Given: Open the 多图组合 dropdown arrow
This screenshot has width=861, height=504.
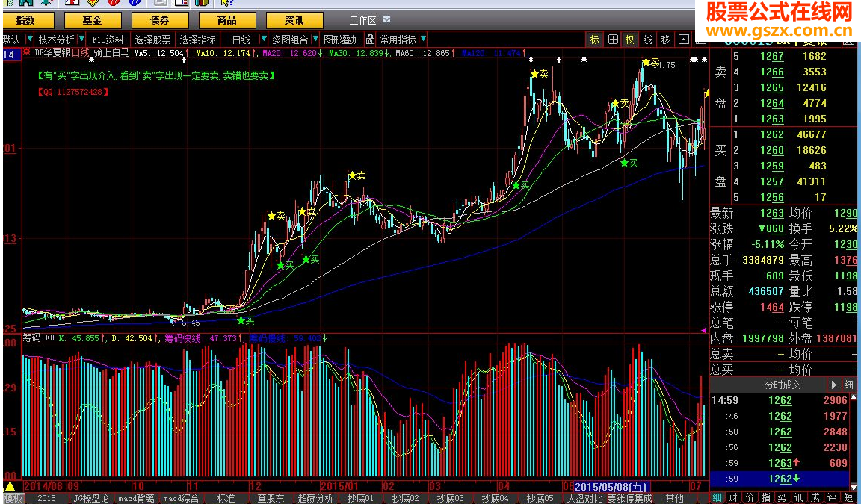Looking at the screenshot, I should click(315, 39).
